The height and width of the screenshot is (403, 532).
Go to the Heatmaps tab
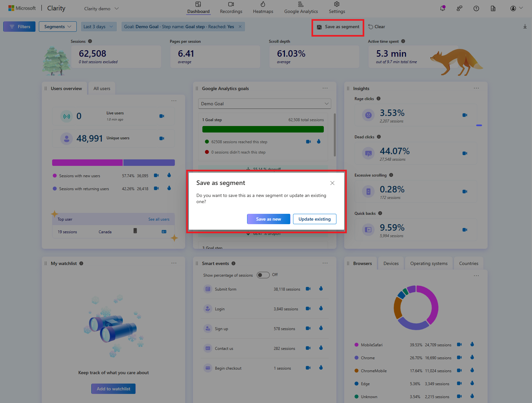tap(263, 8)
